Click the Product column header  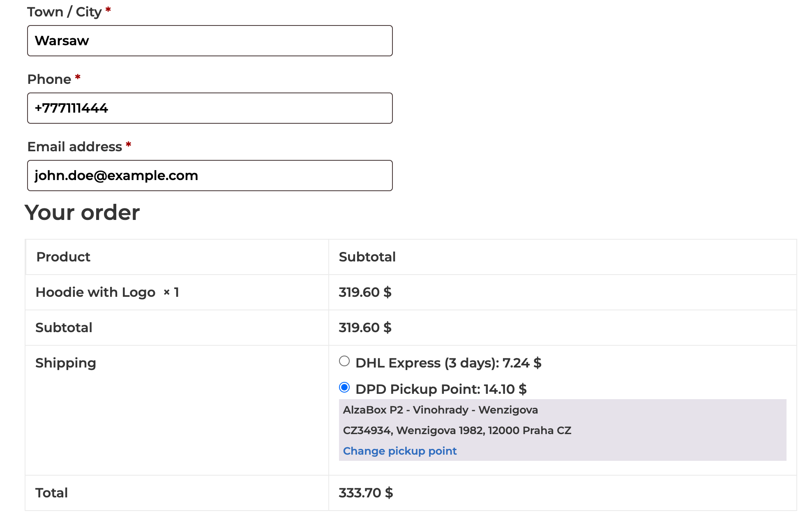63,257
